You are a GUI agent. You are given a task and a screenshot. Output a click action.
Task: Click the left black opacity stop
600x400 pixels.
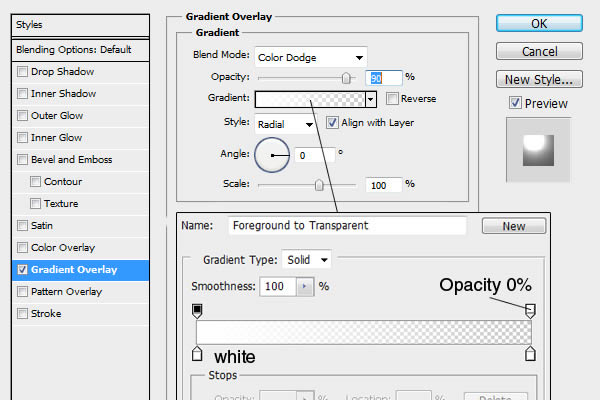[197, 311]
